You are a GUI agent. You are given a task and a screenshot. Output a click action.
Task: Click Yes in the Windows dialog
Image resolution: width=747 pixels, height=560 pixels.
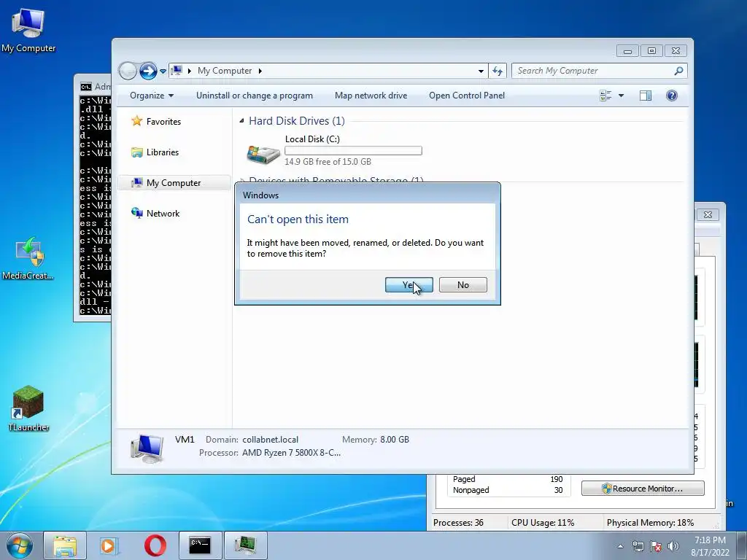click(x=409, y=285)
